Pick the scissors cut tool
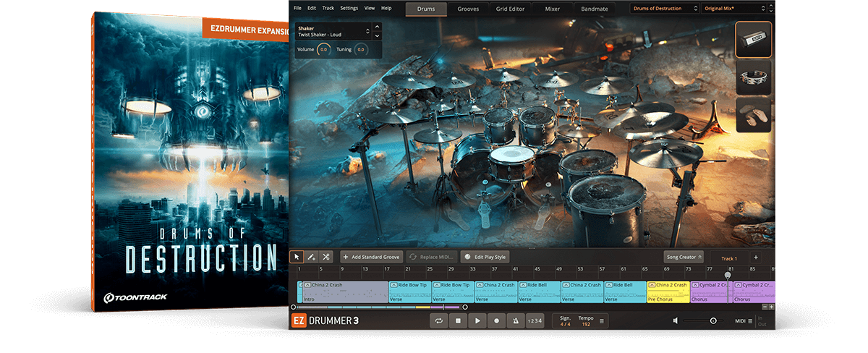This screenshot has width=868, height=353. tap(326, 257)
